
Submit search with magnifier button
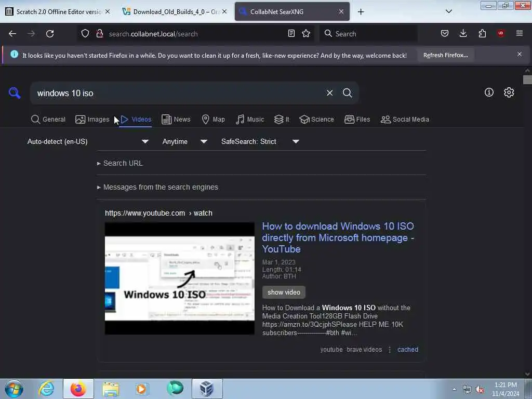[x=347, y=92]
